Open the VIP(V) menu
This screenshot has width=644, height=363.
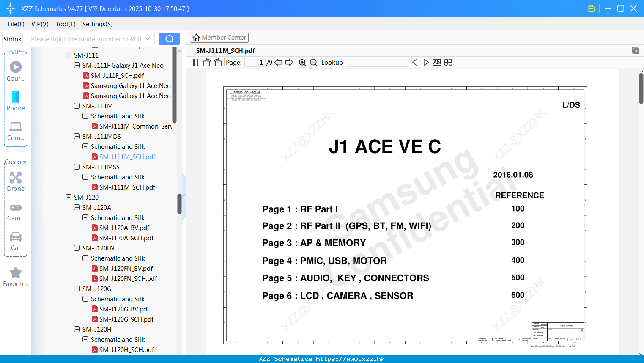click(40, 24)
